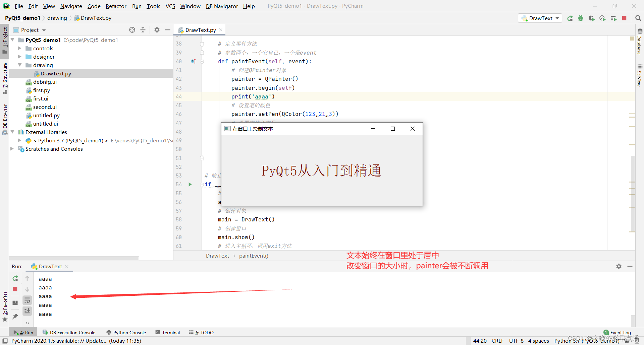Open the VCS menu
644x345 pixels.
coord(170,6)
